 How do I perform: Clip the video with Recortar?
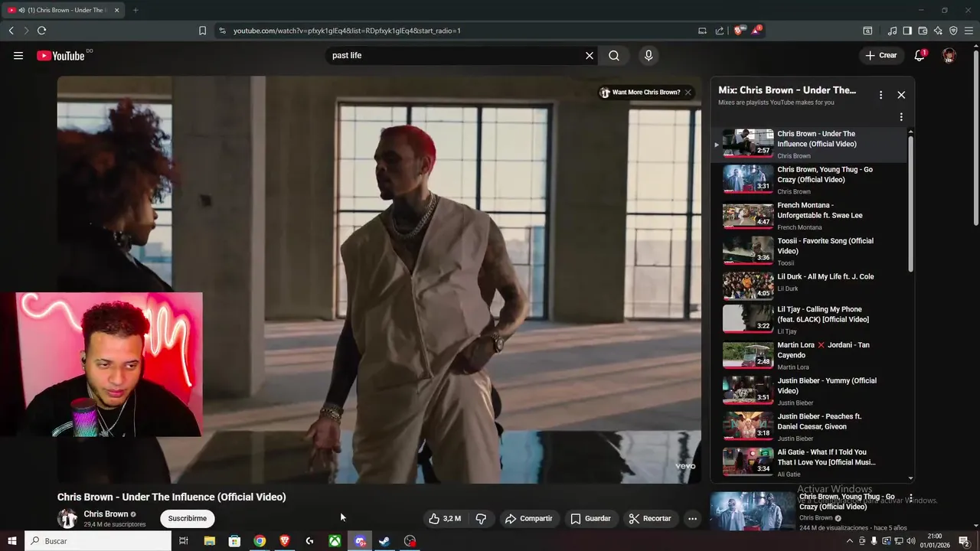click(649, 518)
